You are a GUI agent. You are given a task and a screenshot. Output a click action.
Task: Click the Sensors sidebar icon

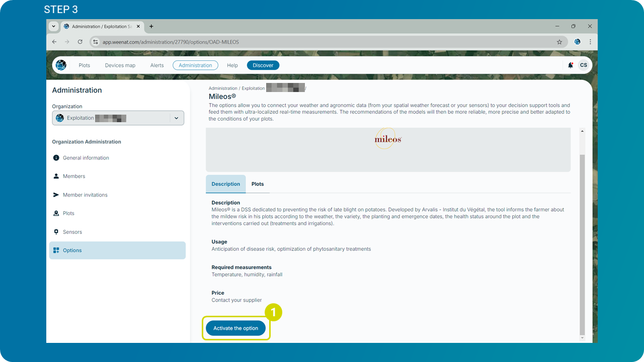click(x=56, y=232)
